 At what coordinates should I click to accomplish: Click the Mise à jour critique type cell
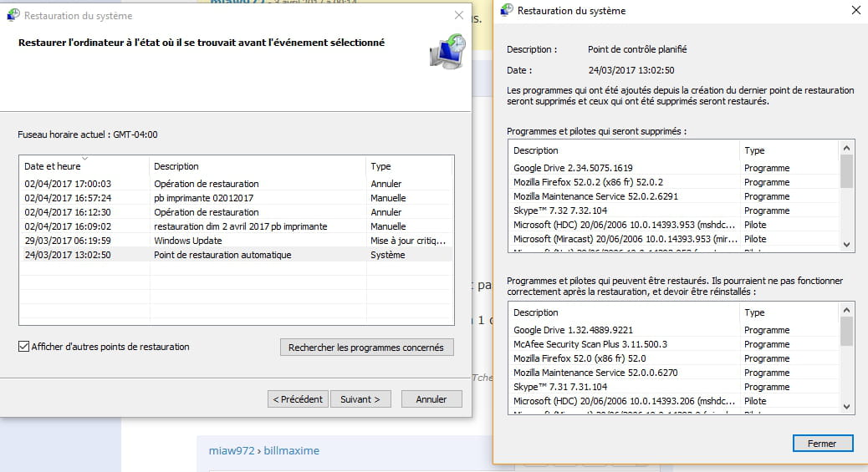click(x=408, y=241)
